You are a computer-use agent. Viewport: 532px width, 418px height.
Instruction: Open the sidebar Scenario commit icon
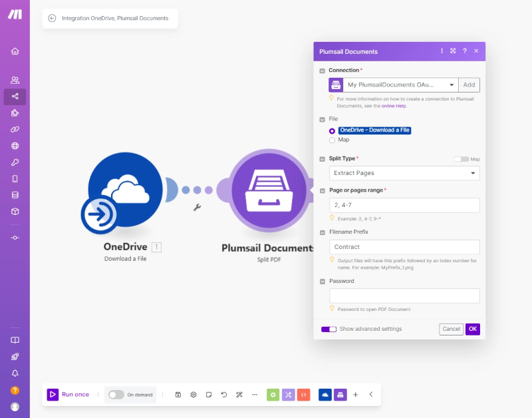(15, 238)
